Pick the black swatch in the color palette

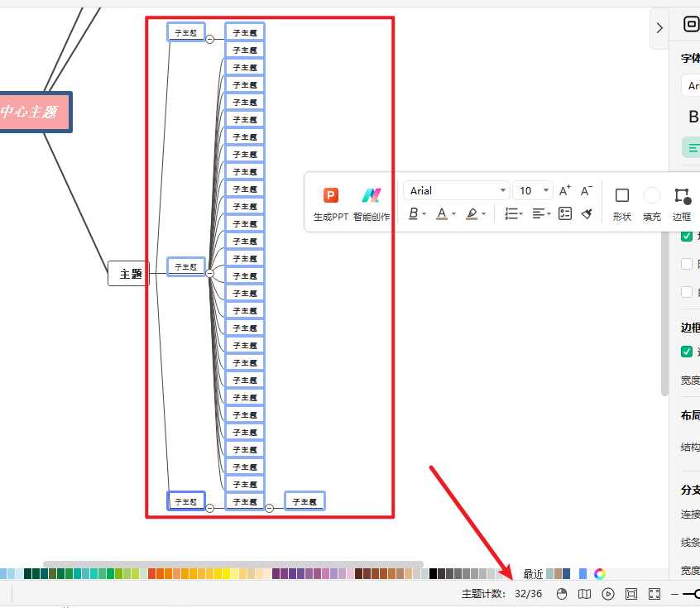pos(433,573)
